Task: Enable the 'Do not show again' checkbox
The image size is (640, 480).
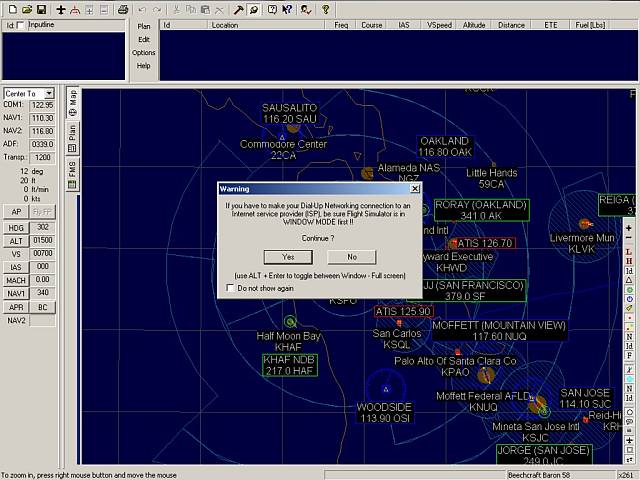Action: pyautogui.click(x=231, y=288)
